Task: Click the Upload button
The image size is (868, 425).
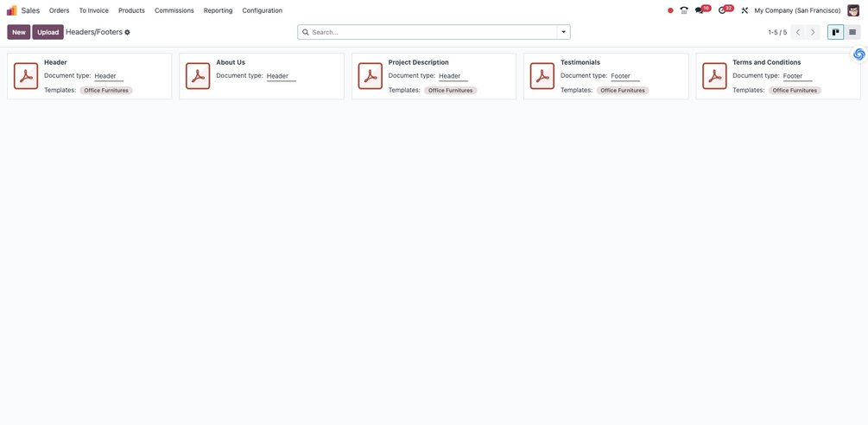Action: click(48, 32)
